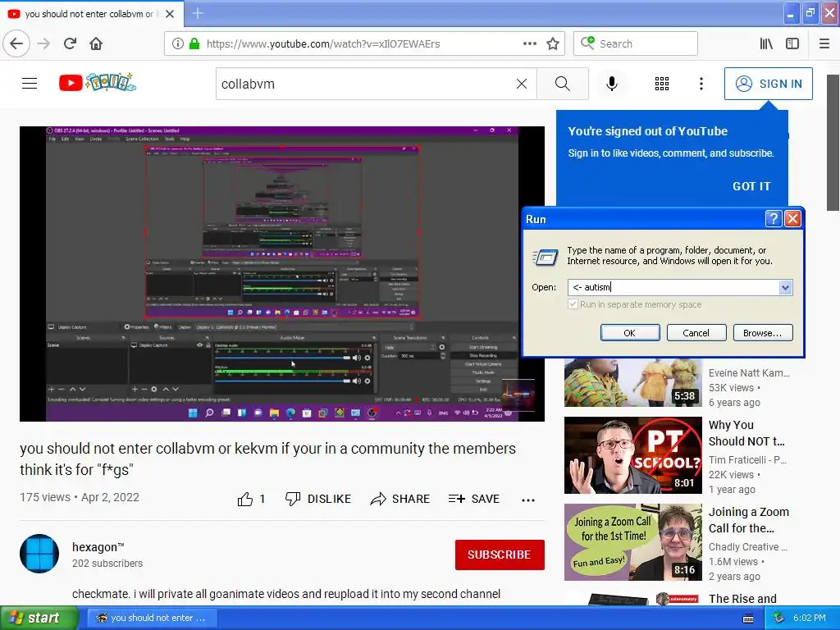Bookmark this page with the star icon
Screen dimensions: 840x630
tap(553, 43)
